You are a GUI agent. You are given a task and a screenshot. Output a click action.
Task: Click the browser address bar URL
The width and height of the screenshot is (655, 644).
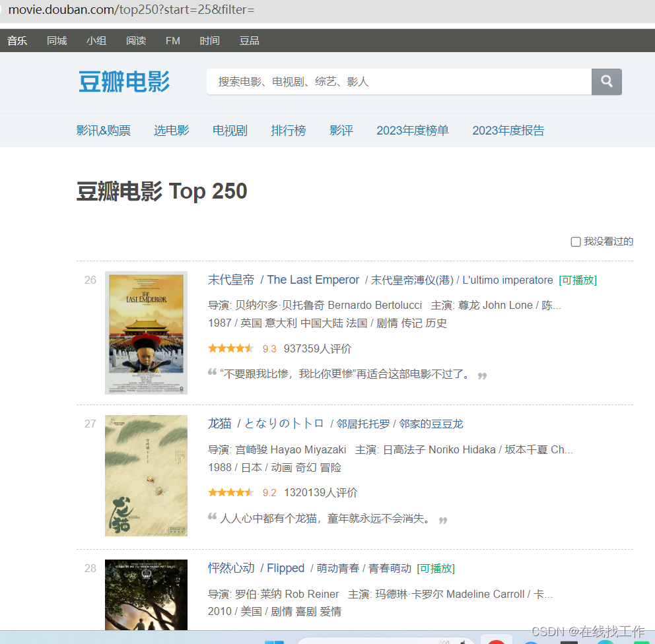click(x=131, y=9)
